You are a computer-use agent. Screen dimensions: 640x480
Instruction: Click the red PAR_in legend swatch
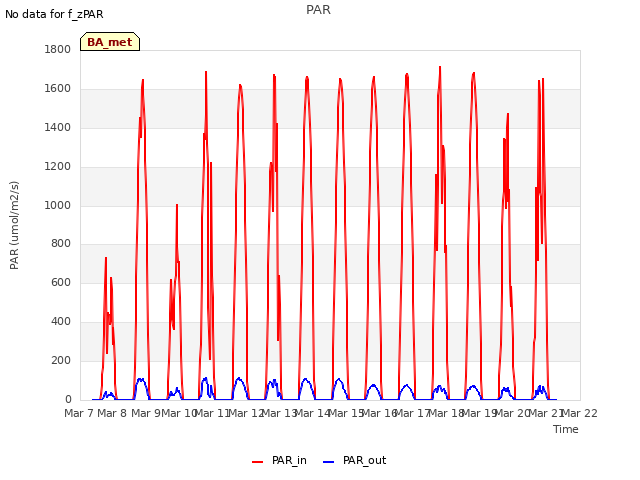coord(258,462)
